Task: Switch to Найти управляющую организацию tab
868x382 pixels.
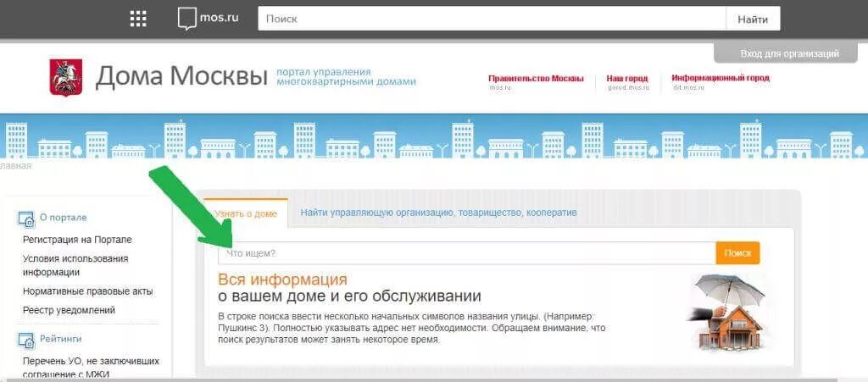Action: [x=438, y=213]
